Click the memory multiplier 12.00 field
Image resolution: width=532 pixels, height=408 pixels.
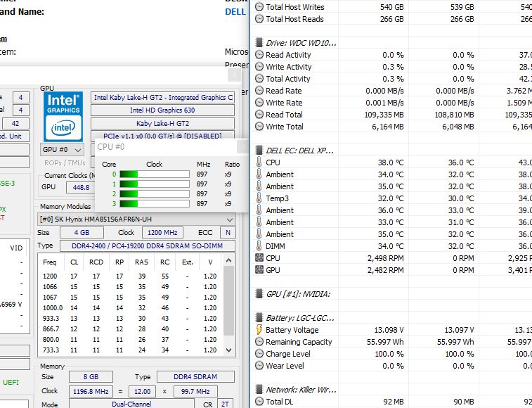click(142, 391)
